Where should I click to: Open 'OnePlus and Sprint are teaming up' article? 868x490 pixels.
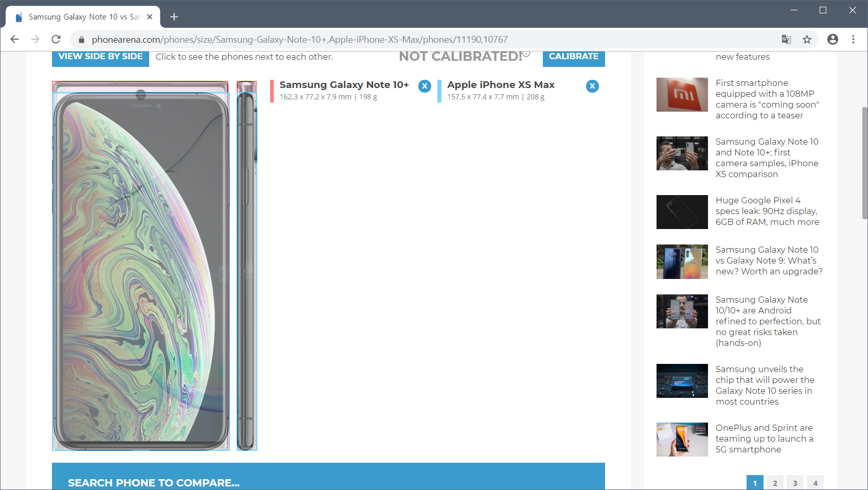click(765, 439)
